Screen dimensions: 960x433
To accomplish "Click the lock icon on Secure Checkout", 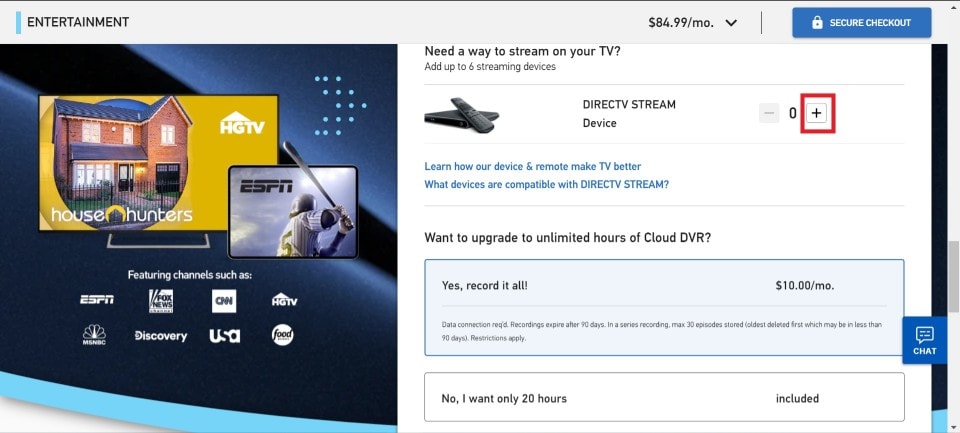I will click(x=817, y=23).
